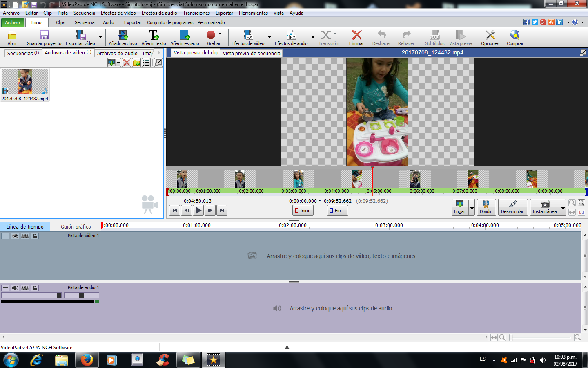This screenshot has height=368, width=588.
Task: Click the new folder icon in bin
Action: click(x=136, y=63)
